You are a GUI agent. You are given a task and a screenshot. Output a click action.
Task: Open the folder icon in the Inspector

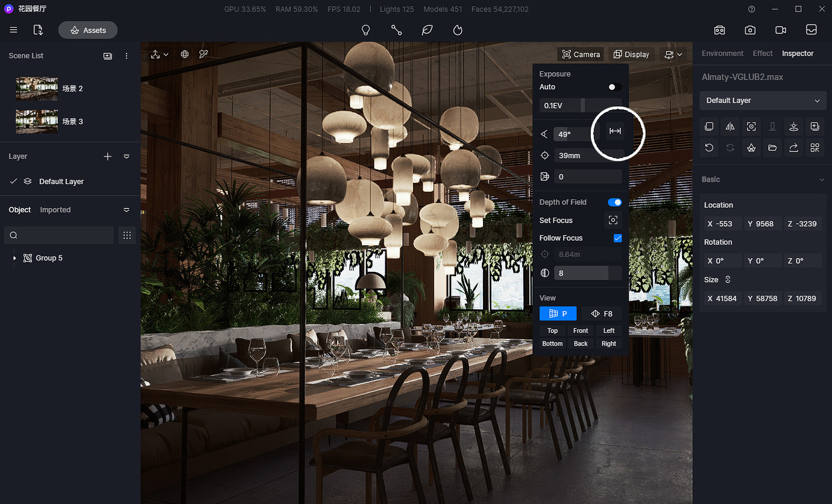pyautogui.click(x=772, y=147)
